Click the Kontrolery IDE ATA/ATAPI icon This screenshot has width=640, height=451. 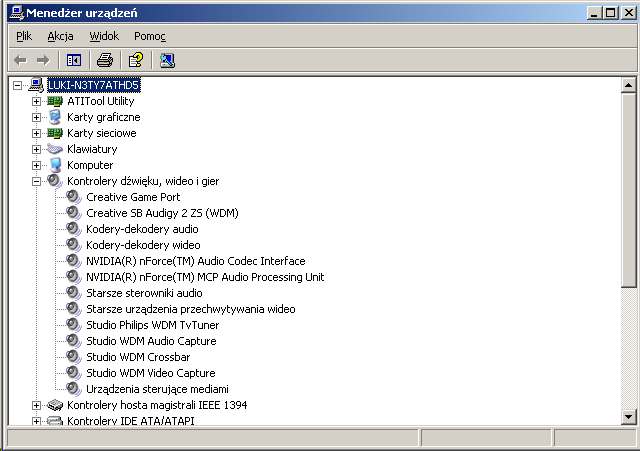(55, 420)
